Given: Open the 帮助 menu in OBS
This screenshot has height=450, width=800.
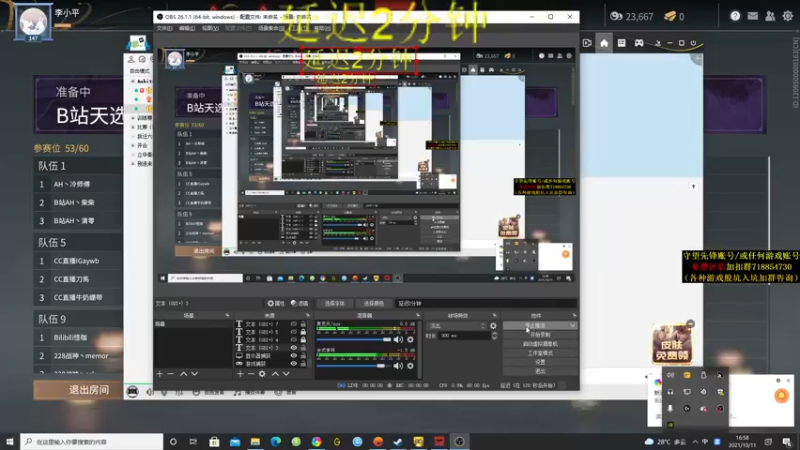Looking at the screenshot, I should click(321, 29).
